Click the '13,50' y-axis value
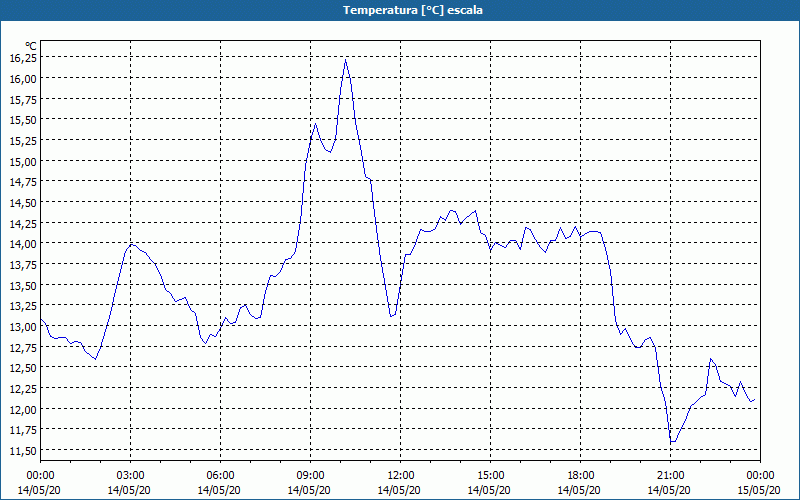 (23, 285)
